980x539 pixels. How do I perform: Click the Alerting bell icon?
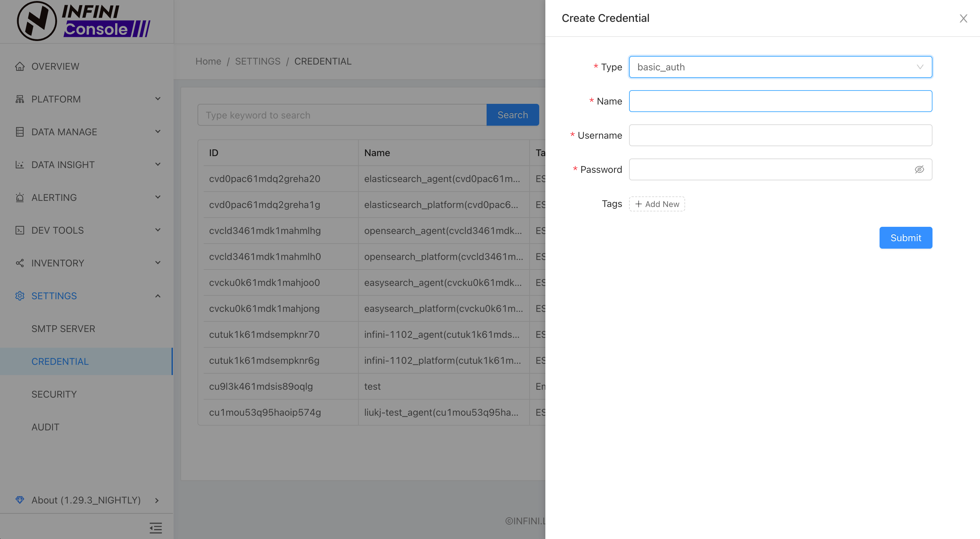20,197
